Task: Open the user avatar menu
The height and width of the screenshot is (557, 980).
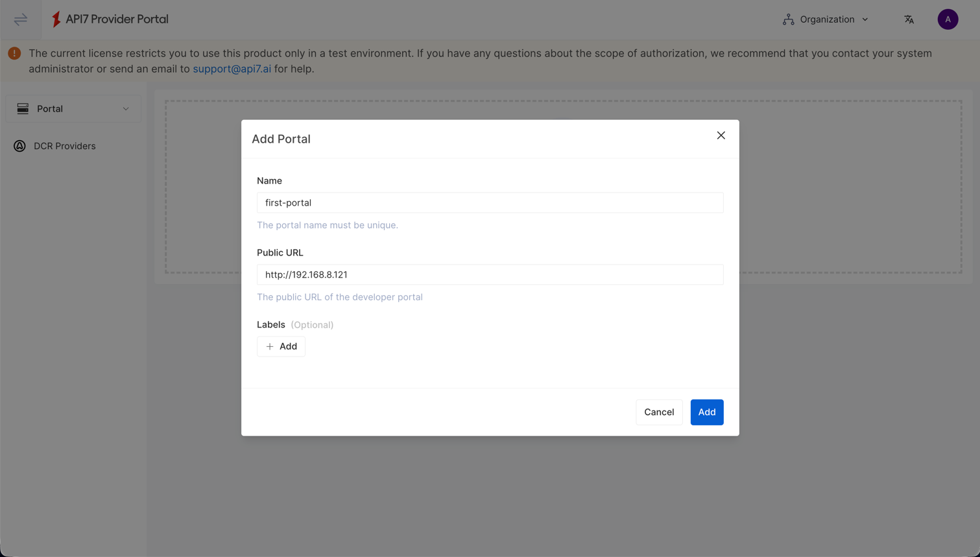Action: tap(947, 19)
